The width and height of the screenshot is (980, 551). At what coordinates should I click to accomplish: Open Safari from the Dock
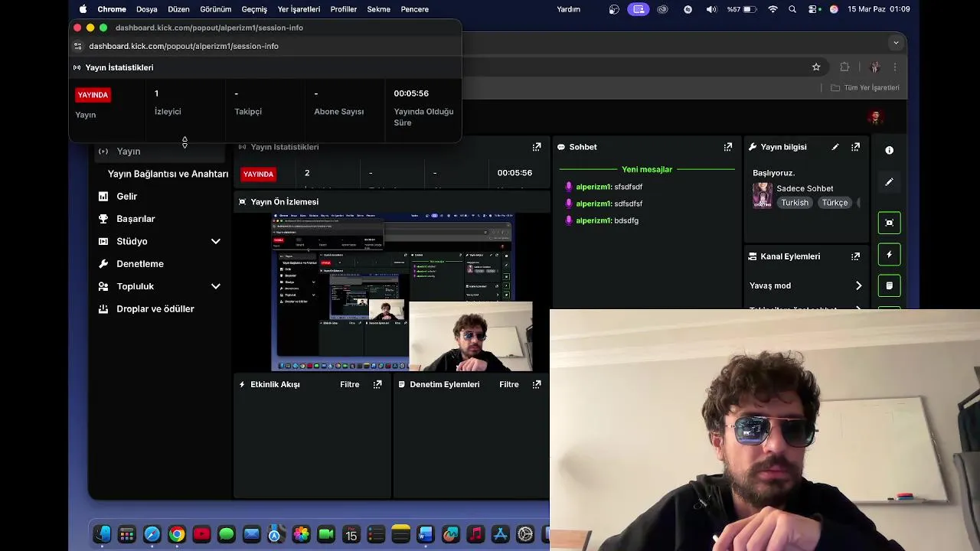coord(152,534)
